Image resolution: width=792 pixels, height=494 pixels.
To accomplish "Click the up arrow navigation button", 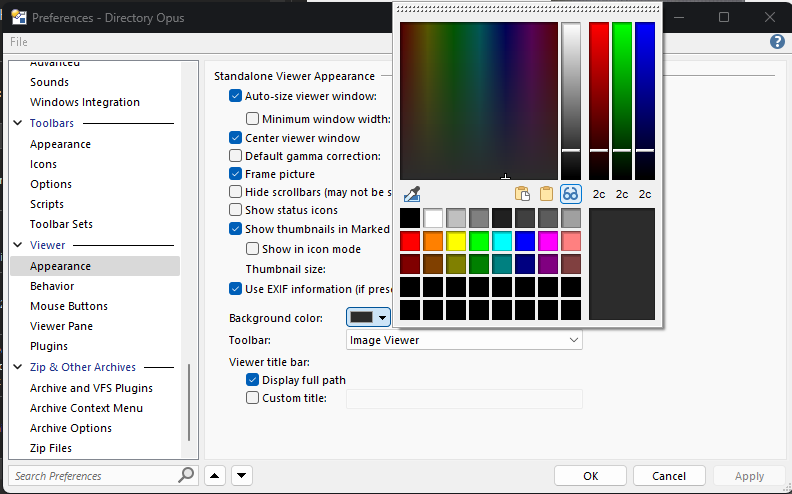I will [x=215, y=476].
